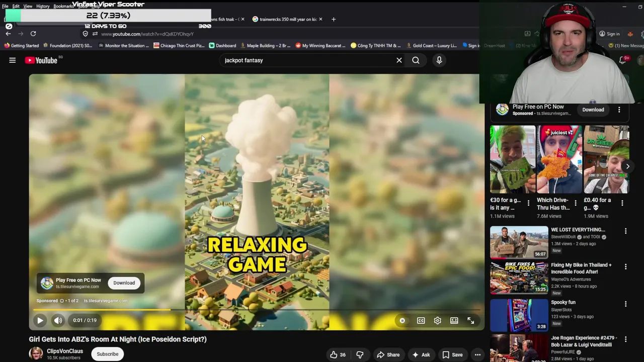Open the ad info icon beside Sponsored
Screen dimensions: 644x362
point(62,301)
